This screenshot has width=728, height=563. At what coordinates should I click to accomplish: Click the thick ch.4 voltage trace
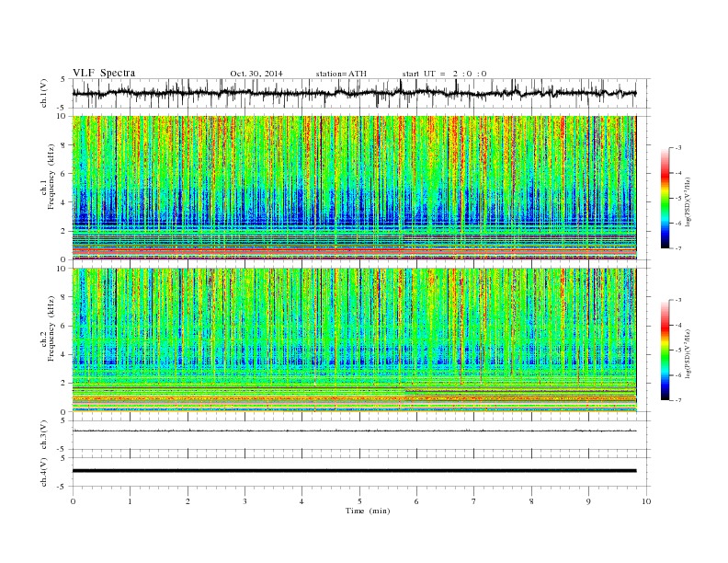(x=354, y=471)
